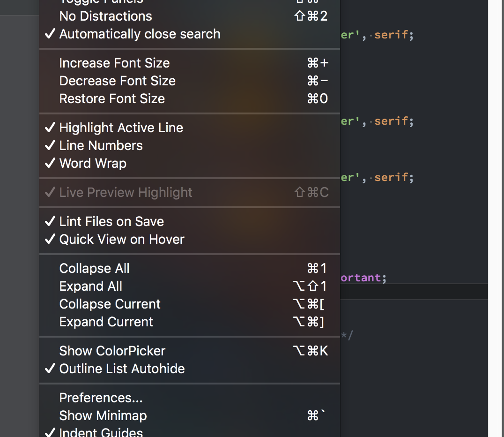Open Preferences from the menu
504x437 pixels.
[101, 398]
